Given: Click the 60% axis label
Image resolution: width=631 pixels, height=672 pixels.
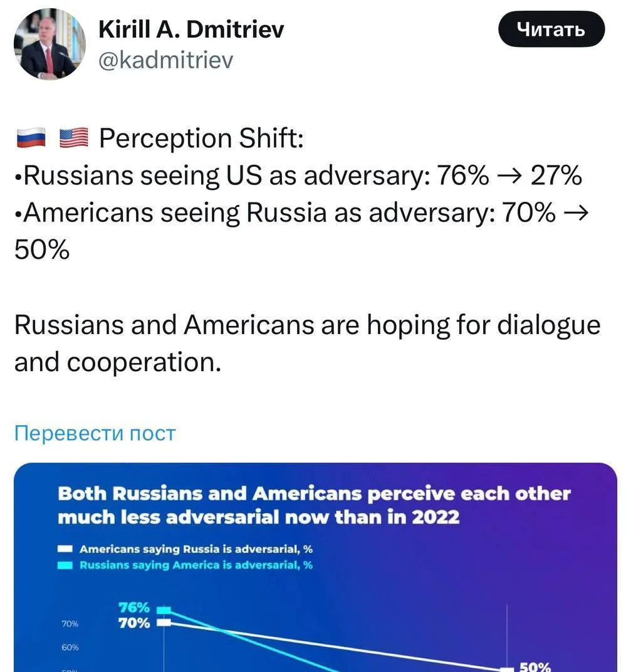Looking at the screenshot, I should pos(70,647).
